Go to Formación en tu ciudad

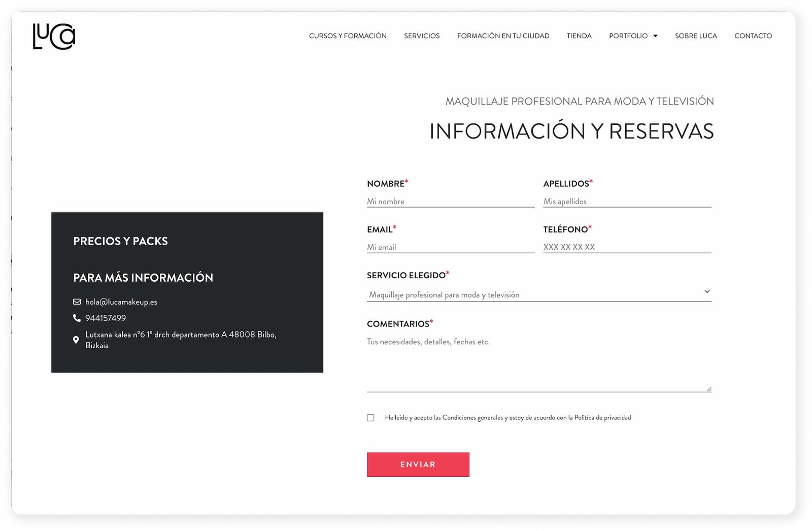coord(503,36)
